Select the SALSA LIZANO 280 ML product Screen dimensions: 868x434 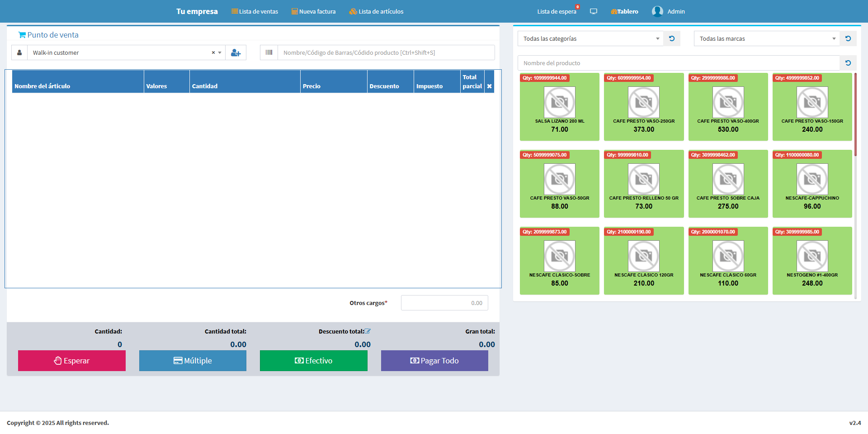click(559, 107)
